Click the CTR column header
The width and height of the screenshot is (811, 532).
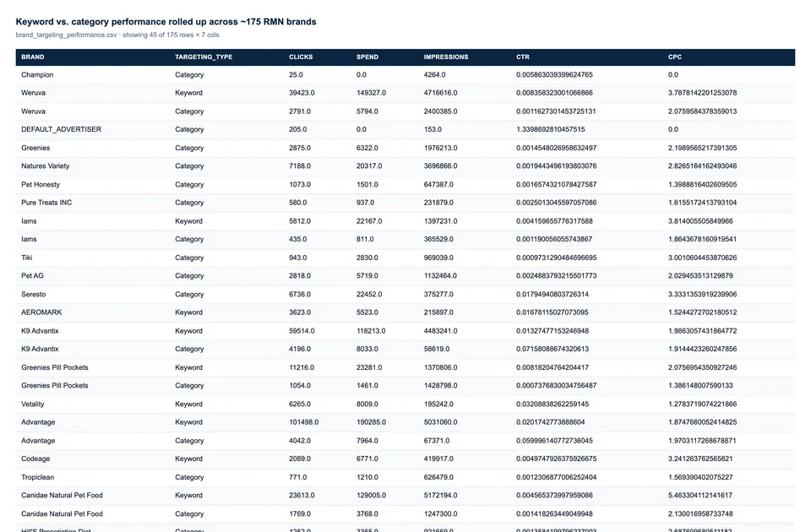[523, 57]
